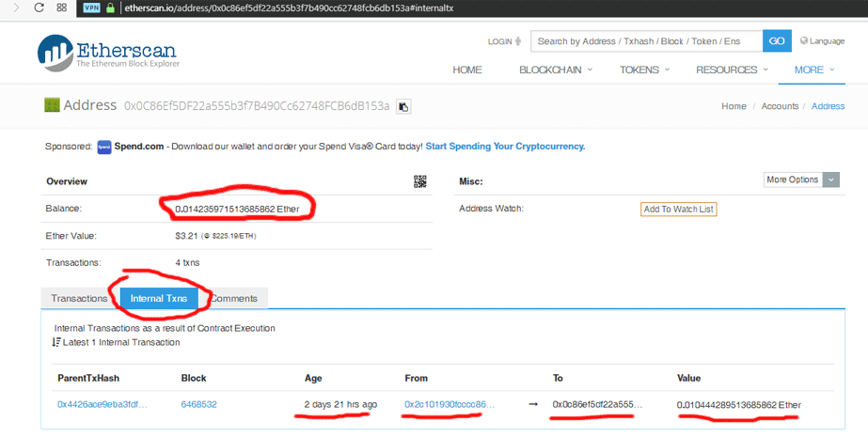
Task: Click the full address 0x0C86Ef5DF22a555b3f7B490Cc62748FCB6dB153a text
Action: (257, 105)
